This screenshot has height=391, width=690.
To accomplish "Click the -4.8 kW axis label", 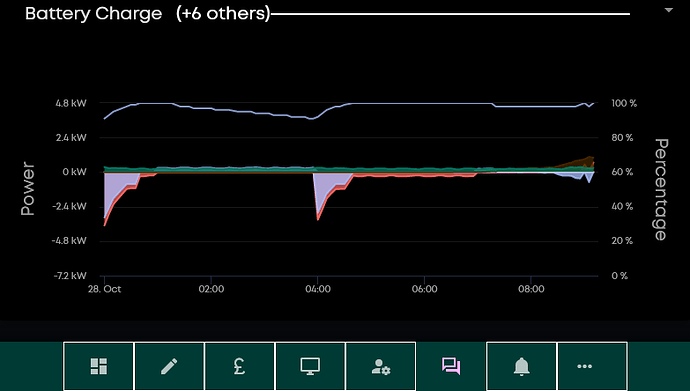I will 69,241.
